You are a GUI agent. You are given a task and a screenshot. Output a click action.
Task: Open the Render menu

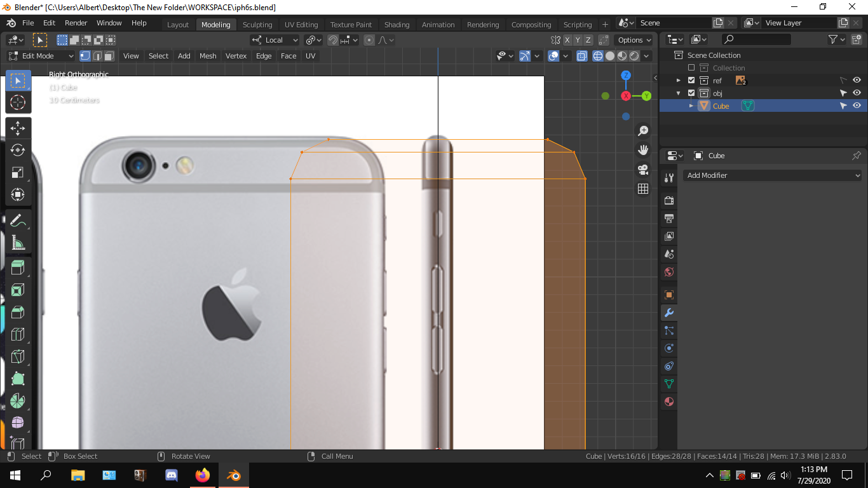click(76, 23)
